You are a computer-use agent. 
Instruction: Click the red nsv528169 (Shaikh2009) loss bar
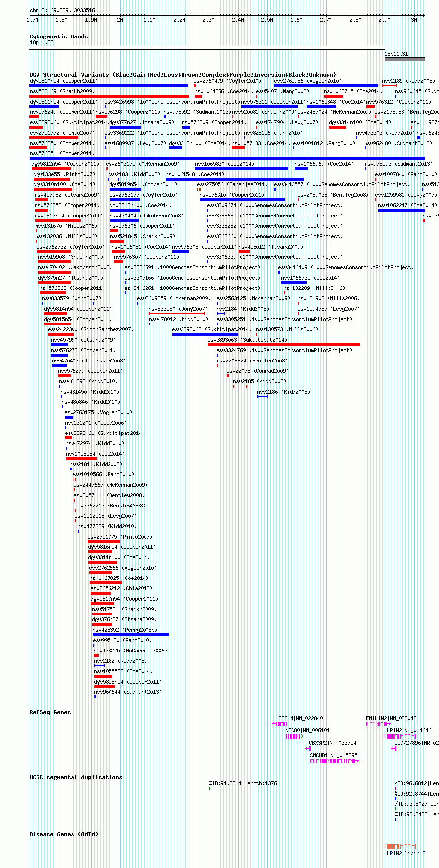point(109,96)
